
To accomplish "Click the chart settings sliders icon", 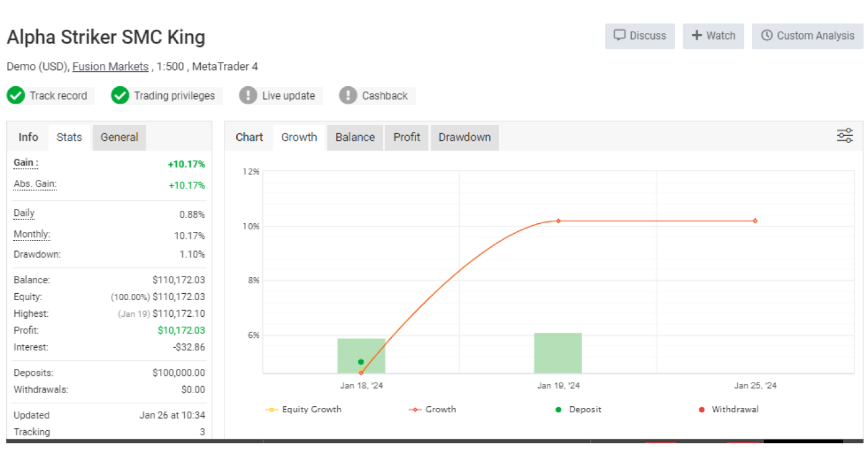I will point(844,136).
